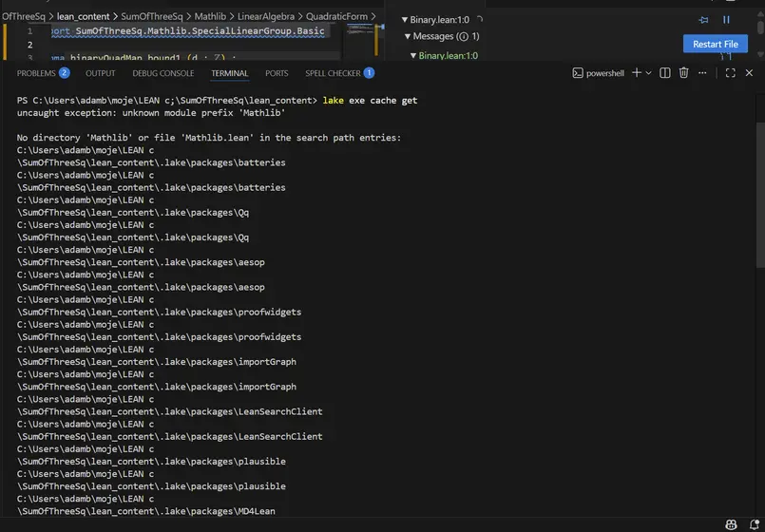Show the Ports tab
The width and height of the screenshot is (765, 532).
pyautogui.click(x=277, y=73)
